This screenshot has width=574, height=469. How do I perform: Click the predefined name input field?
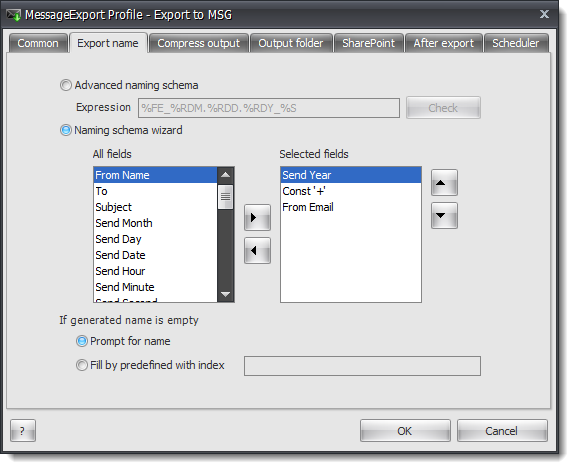point(362,366)
